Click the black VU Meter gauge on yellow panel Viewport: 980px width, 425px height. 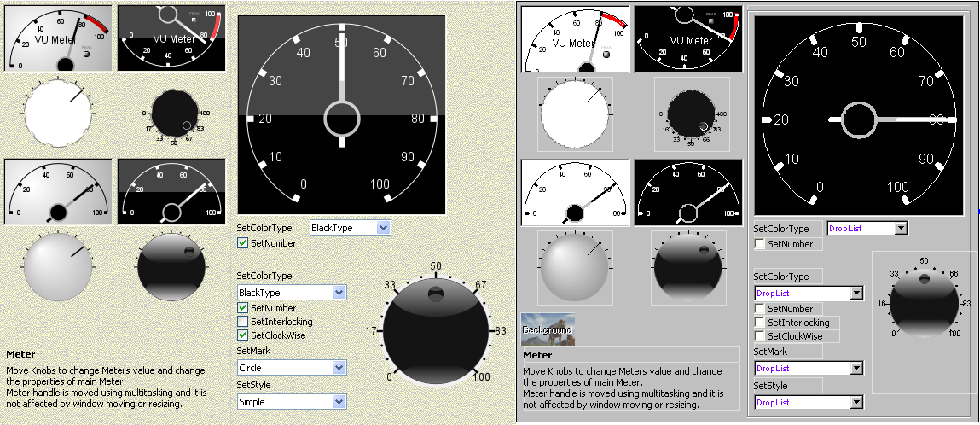(x=172, y=38)
